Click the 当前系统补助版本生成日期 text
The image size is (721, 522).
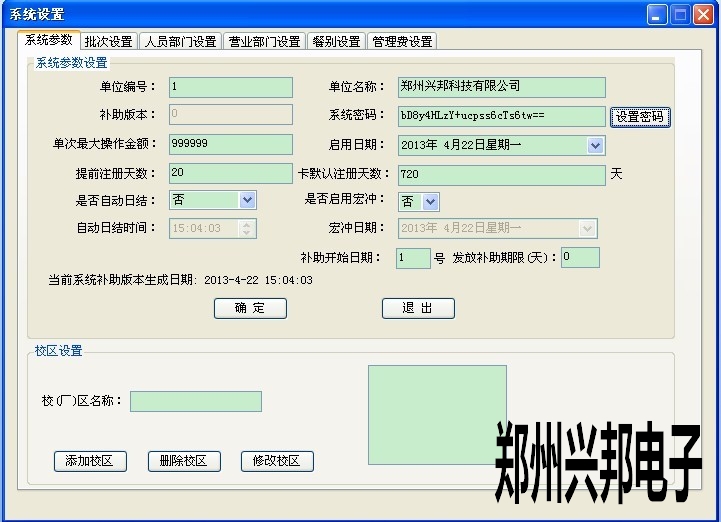point(180,280)
